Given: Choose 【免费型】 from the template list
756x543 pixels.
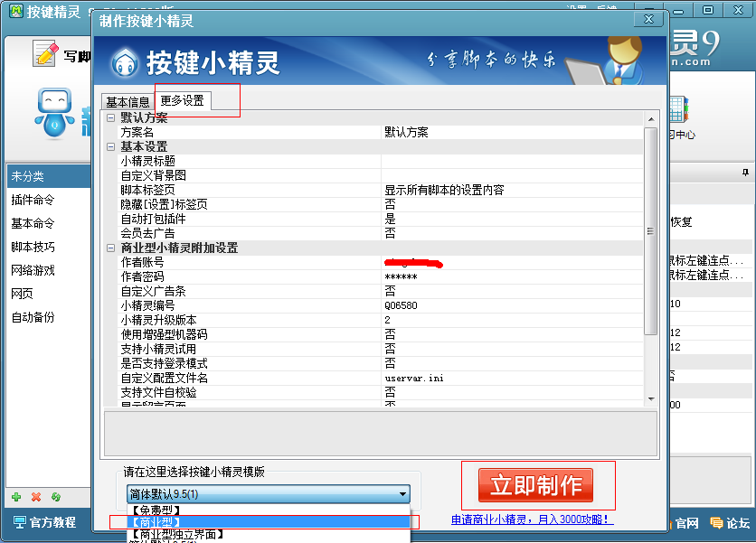Looking at the screenshot, I should tap(269, 510).
